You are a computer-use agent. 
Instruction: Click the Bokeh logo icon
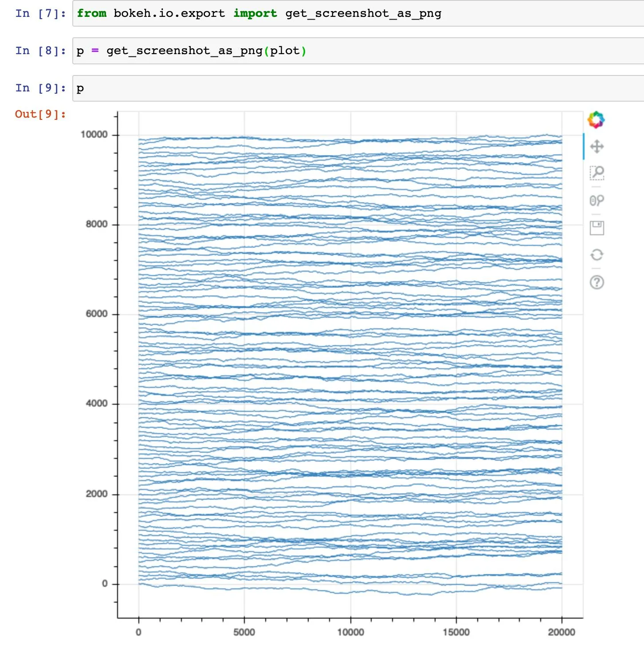pos(596,120)
